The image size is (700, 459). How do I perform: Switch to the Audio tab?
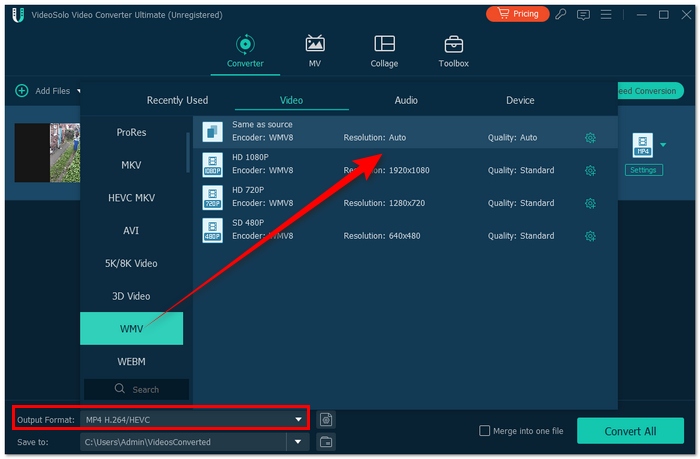(406, 100)
